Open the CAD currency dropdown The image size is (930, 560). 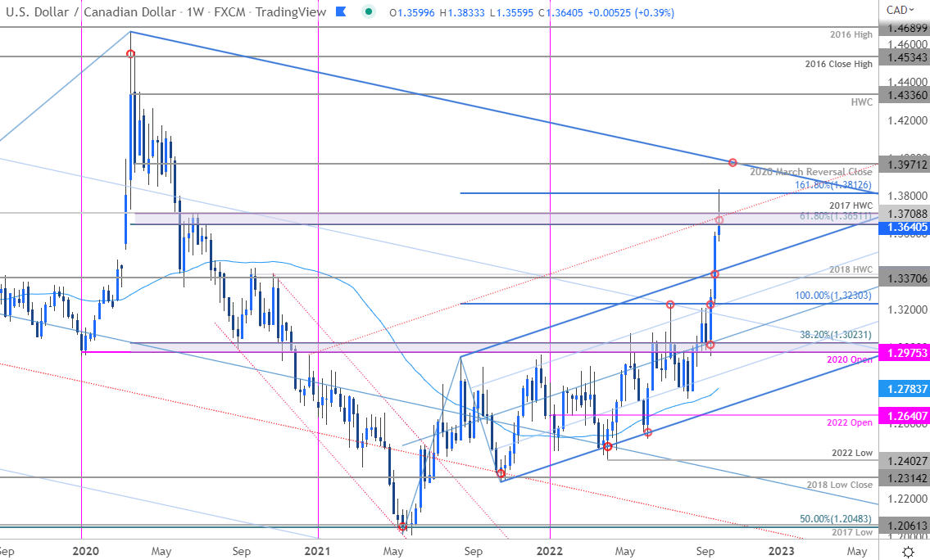pos(901,10)
